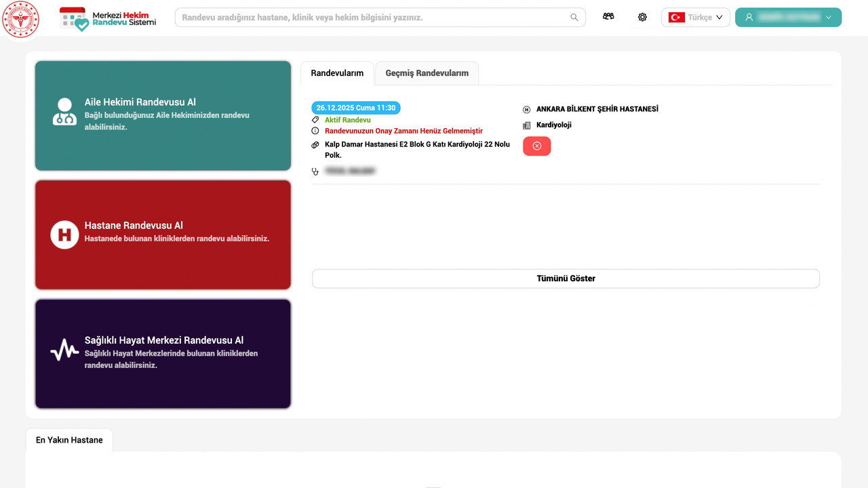
Task: Click the hospital H circle icon
Action: 64,235
